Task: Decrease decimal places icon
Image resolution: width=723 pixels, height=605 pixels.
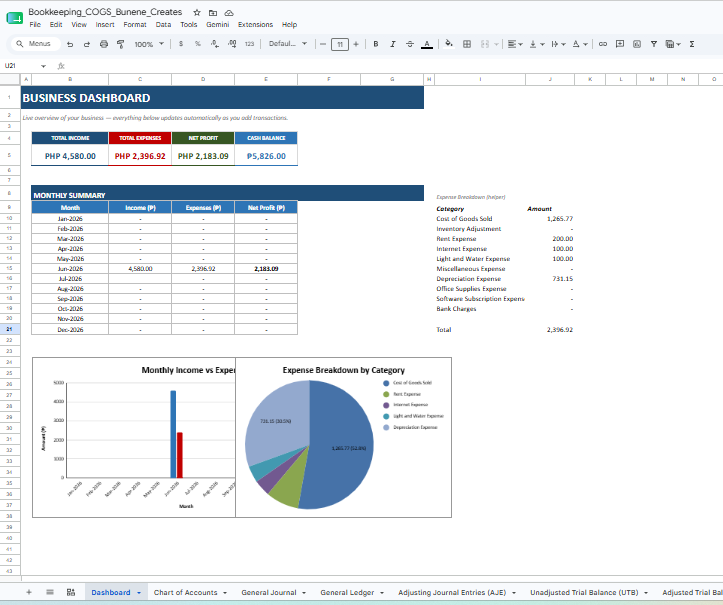Action: pos(215,44)
